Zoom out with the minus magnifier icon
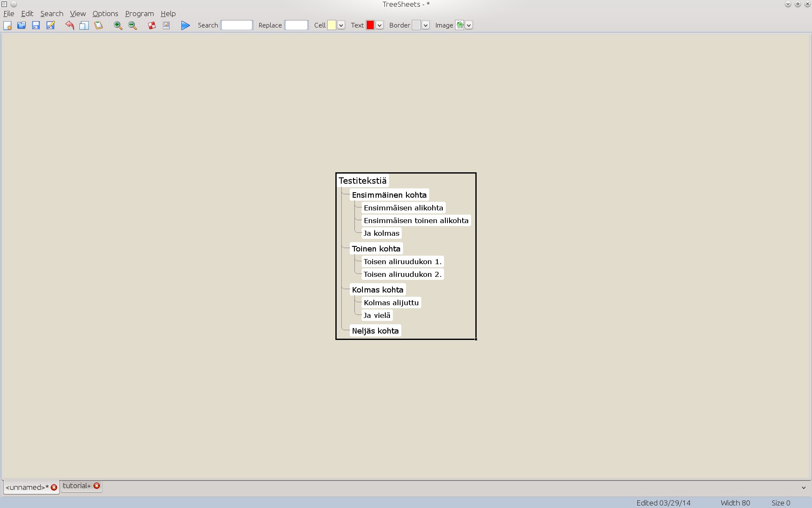The image size is (812, 508). [x=132, y=25]
